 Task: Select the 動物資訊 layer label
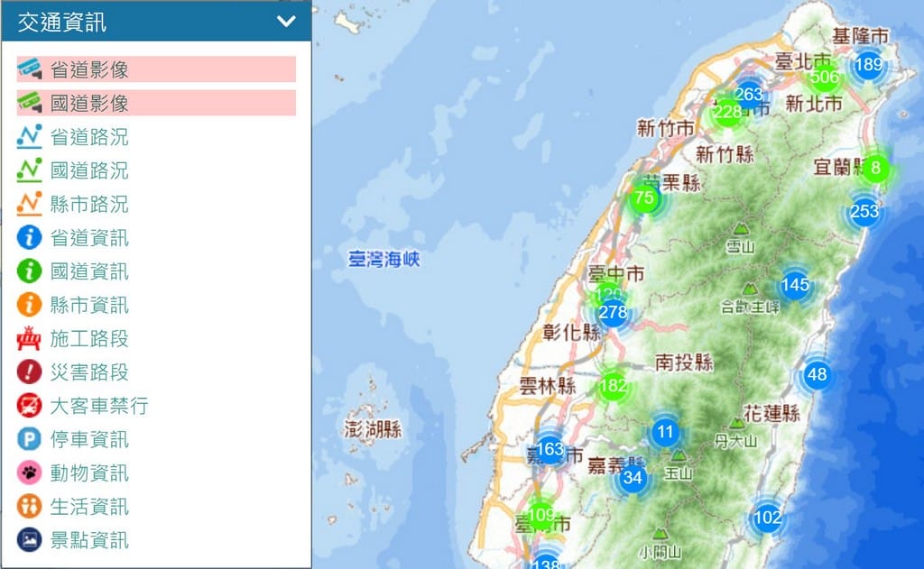[x=89, y=473]
